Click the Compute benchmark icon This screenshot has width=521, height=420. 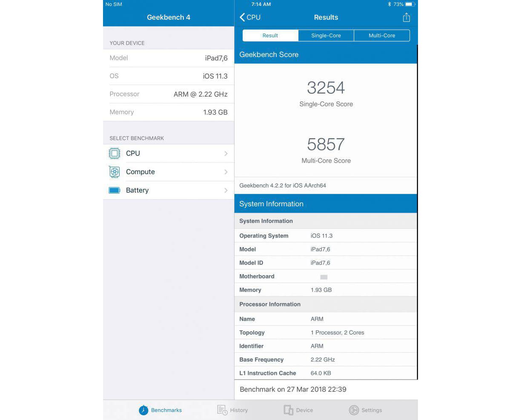[115, 172]
